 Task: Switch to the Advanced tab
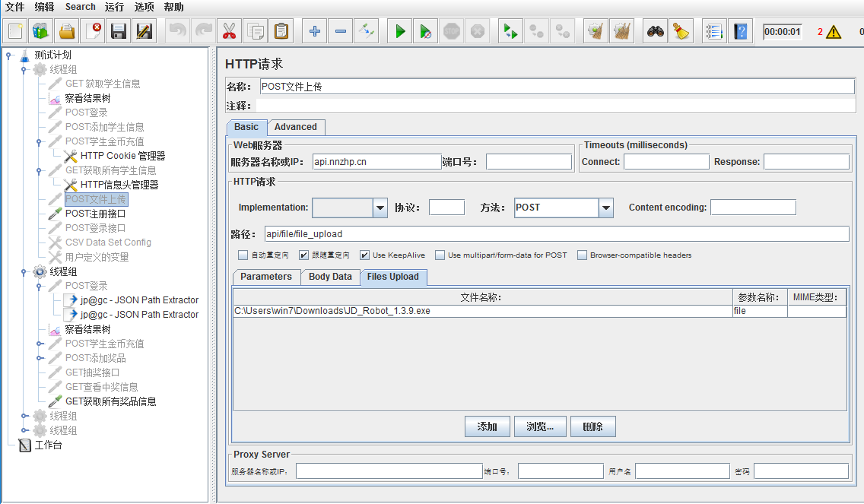point(296,127)
